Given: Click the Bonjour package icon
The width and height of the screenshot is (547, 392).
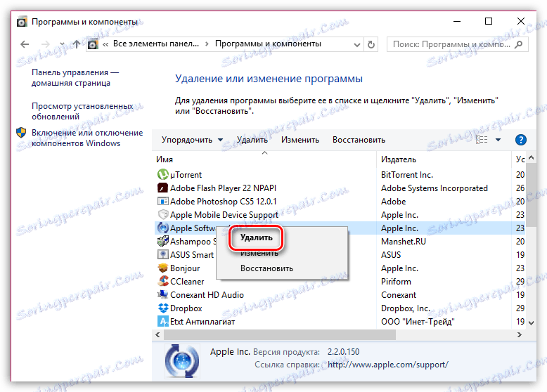Looking at the screenshot, I should (162, 268).
